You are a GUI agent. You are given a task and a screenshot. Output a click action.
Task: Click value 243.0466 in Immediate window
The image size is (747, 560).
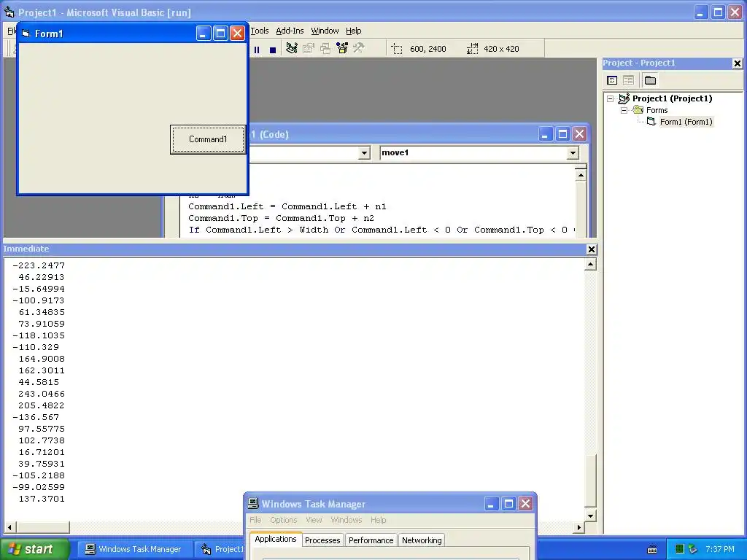pyautogui.click(x=42, y=394)
